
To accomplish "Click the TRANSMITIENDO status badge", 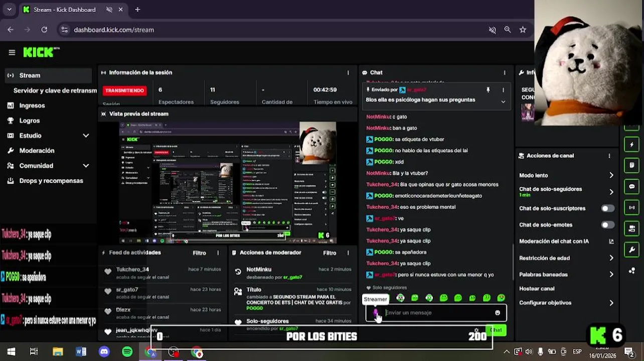I will click(124, 91).
